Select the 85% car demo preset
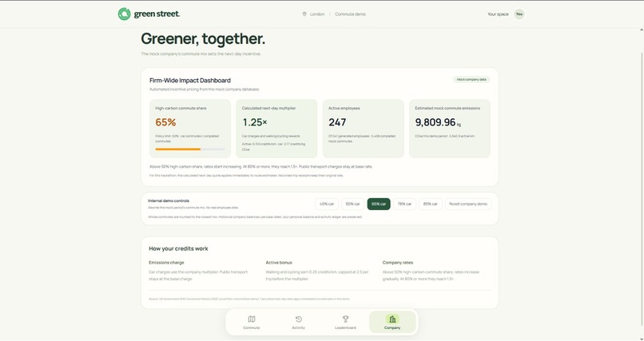The height and width of the screenshot is (341, 644). [431, 204]
